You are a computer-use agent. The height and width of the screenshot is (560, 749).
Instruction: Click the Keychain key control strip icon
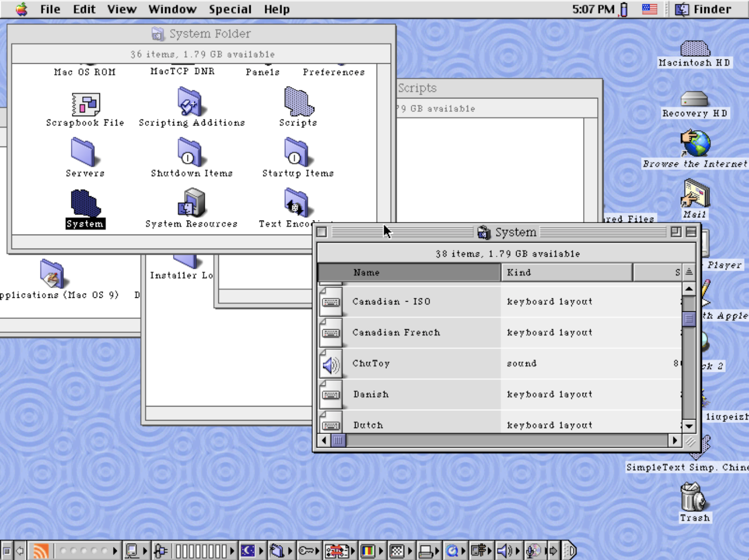(306, 551)
